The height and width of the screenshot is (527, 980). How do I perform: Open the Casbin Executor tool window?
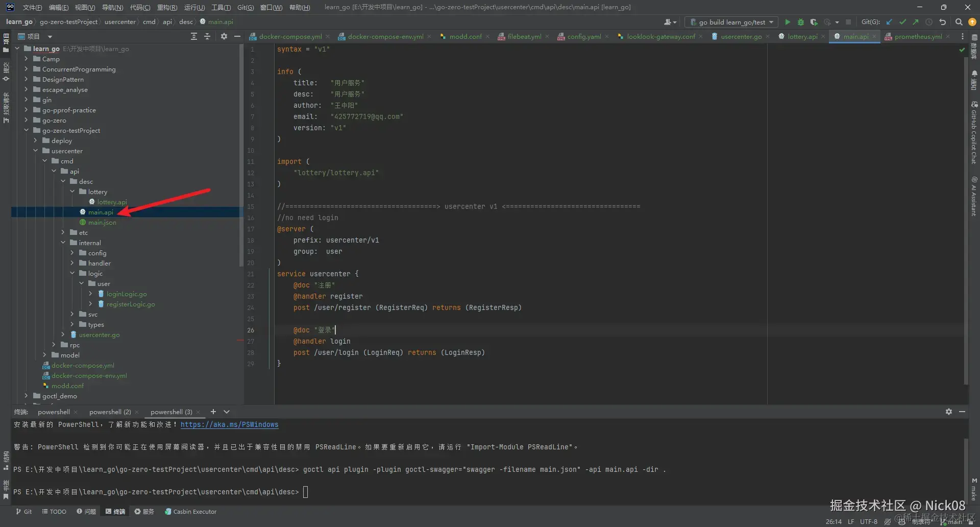click(x=190, y=511)
